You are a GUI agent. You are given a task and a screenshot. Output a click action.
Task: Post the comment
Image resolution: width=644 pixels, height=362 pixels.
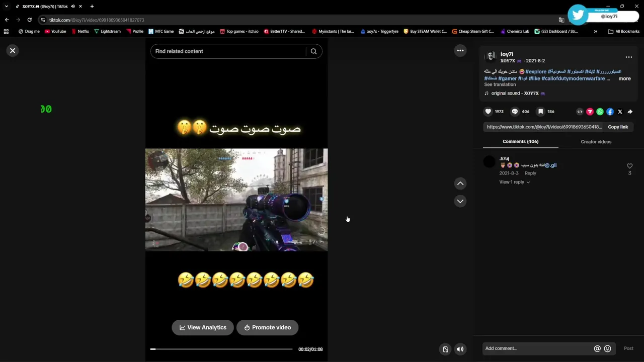tap(628, 348)
